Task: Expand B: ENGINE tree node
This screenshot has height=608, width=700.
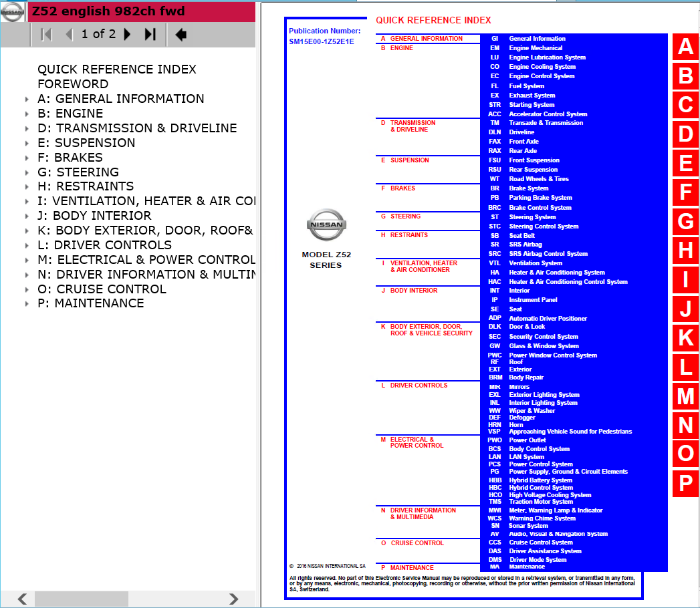Action: [x=27, y=114]
